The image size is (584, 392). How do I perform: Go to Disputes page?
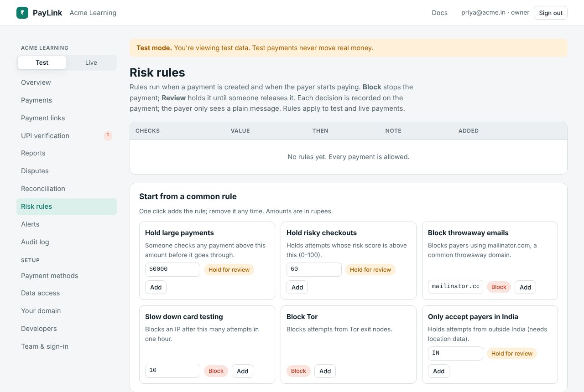(67, 171)
